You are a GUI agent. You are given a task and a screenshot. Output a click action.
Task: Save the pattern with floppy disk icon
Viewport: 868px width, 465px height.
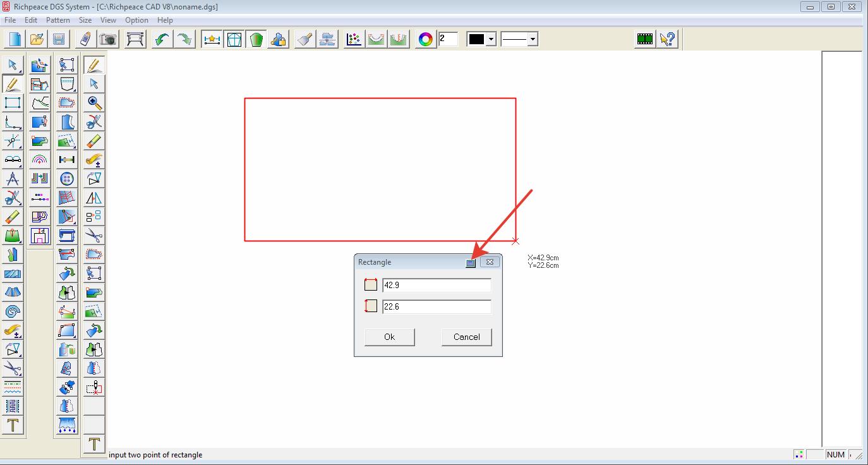[59, 39]
